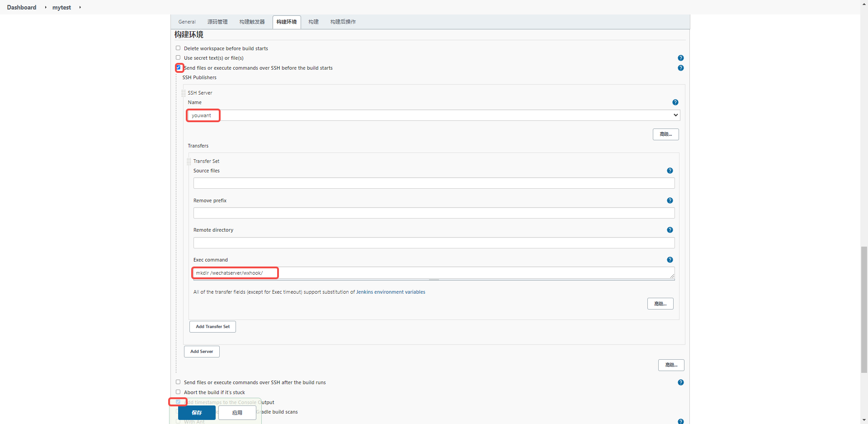The width and height of the screenshot is (868, 424).
Task: Enable Delete workspace before build starts
Action: pyautogui.click(x=178, y=48)
